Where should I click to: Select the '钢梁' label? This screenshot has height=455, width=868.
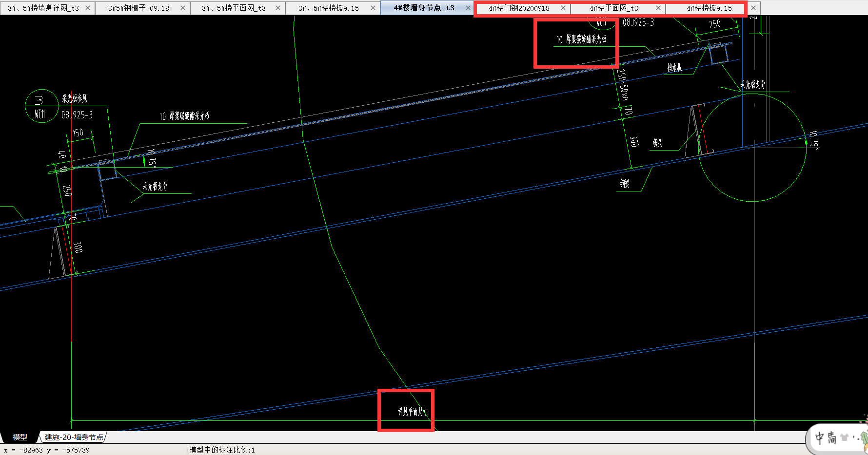click(x=625, y=184)
